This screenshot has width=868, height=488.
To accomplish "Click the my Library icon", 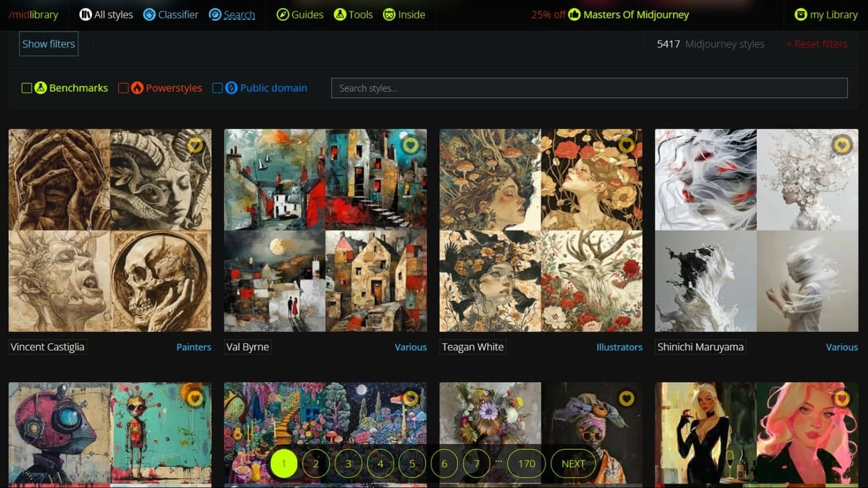I will coord(800,15).
